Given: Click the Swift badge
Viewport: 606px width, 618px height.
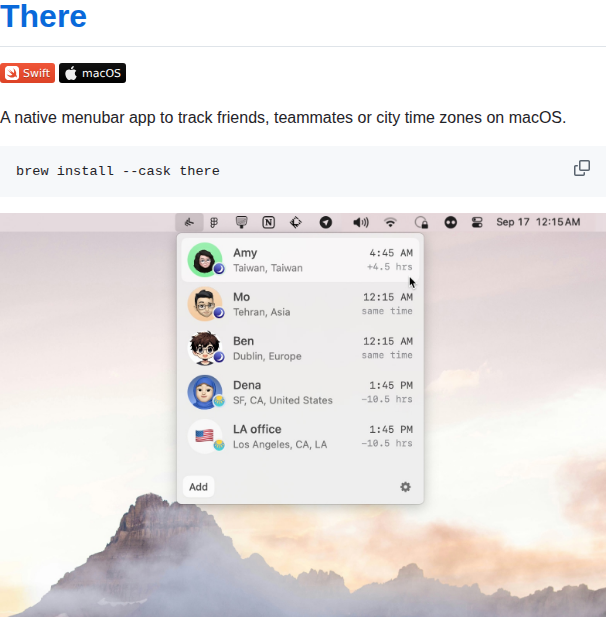Looking at the screenshot, I should click(x=28, y=73).
